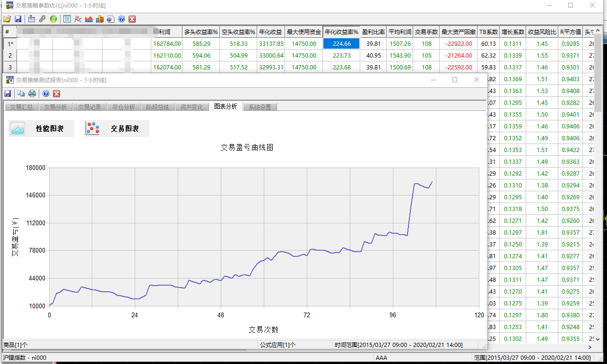607x364 pixels.
Task: Switch to 交易图表 chart view
Action: 116,128
